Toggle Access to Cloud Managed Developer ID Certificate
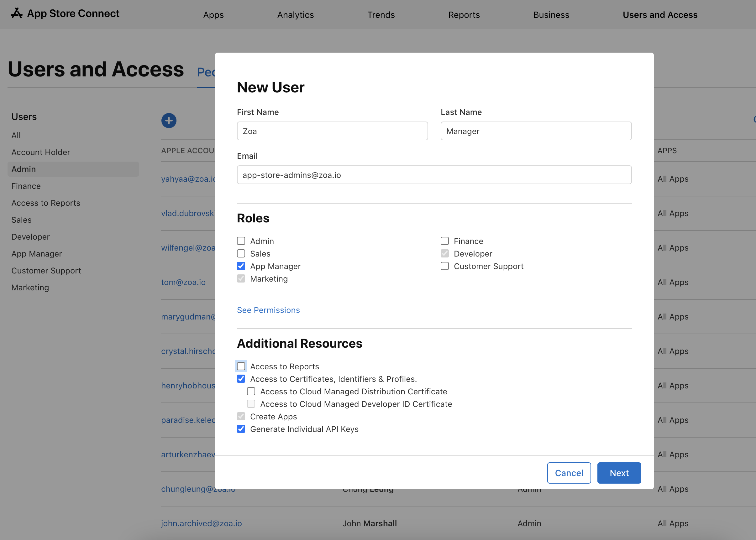The height and width of the screenshot is (540, 756). click(x=251, y=404)
